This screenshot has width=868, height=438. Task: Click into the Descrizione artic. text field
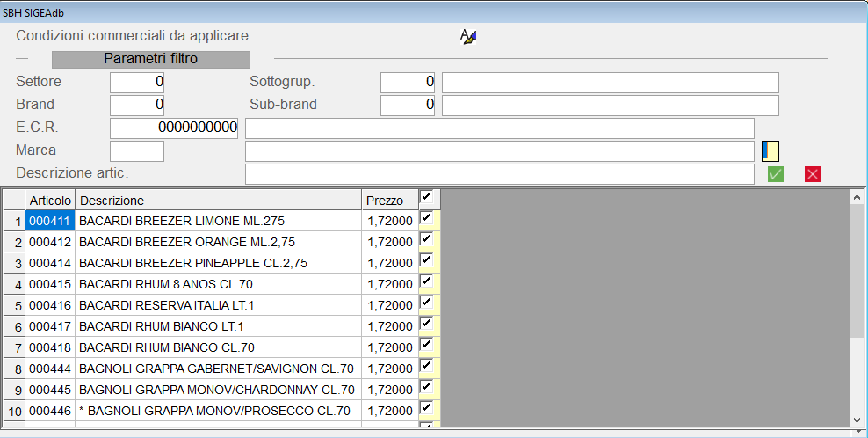499,174
